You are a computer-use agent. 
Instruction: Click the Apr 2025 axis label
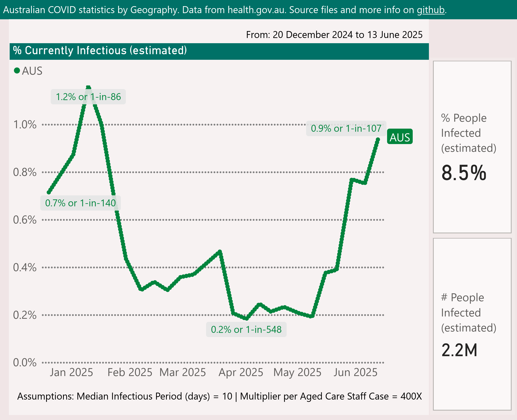tap(241, 373)
